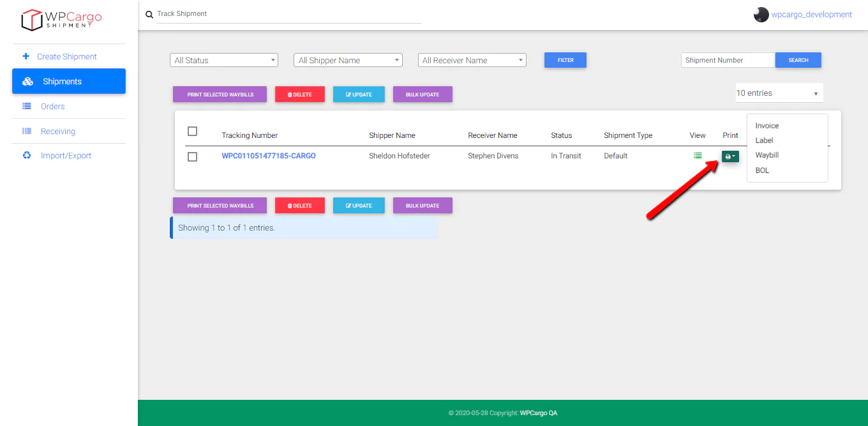
Task: Open the All Status dropdown
Action: pos(224,60)
